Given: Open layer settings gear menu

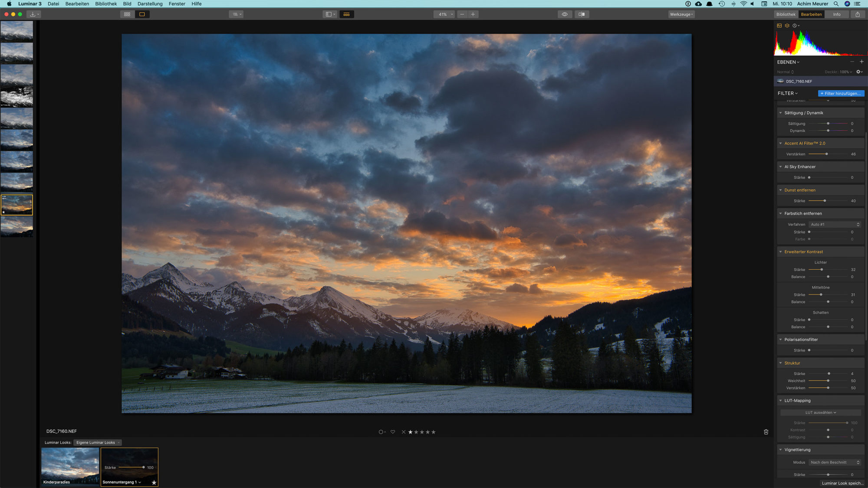Looking at the screenshot, I should pos(859,72).
